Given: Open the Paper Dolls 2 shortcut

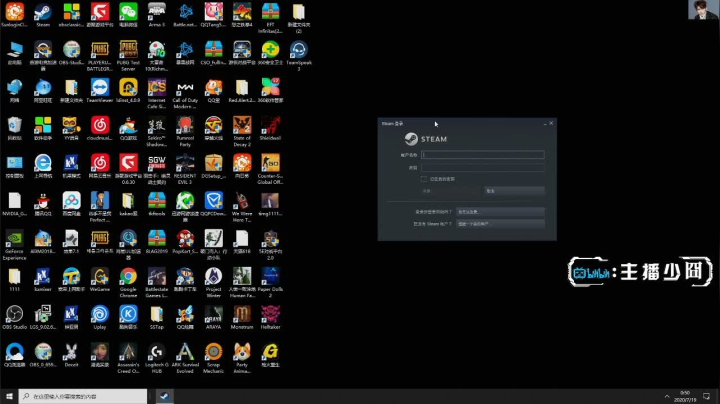Looking at the screenshot, I should (x=270, y=283).
